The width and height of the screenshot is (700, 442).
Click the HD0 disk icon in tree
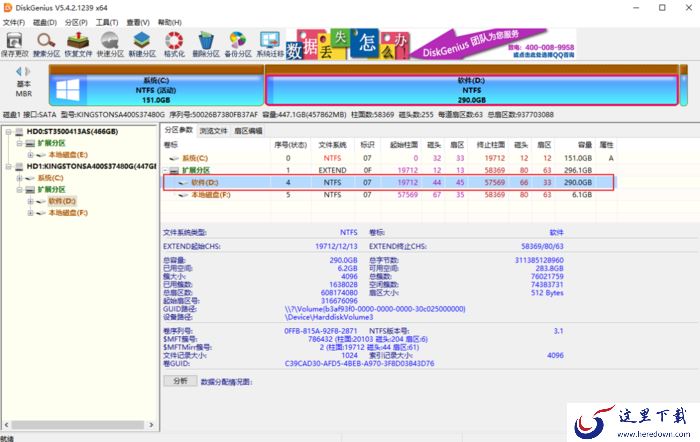(19, 132)
